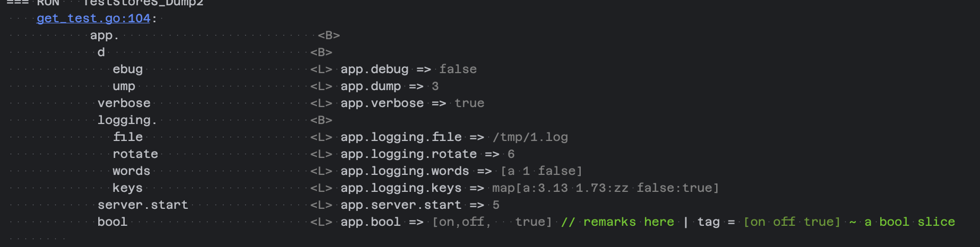The height and width of the screenshot is (247, 980).
Task: Click the root "app." tree node
Action: click(x=104, y=36)
